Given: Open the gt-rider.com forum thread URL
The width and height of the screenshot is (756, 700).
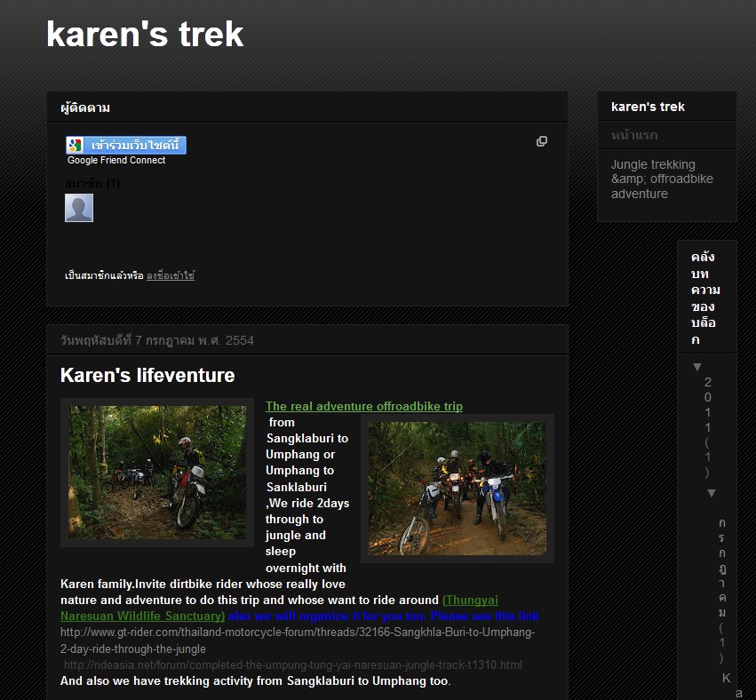Looking at the screenshot, I should 298,640.
